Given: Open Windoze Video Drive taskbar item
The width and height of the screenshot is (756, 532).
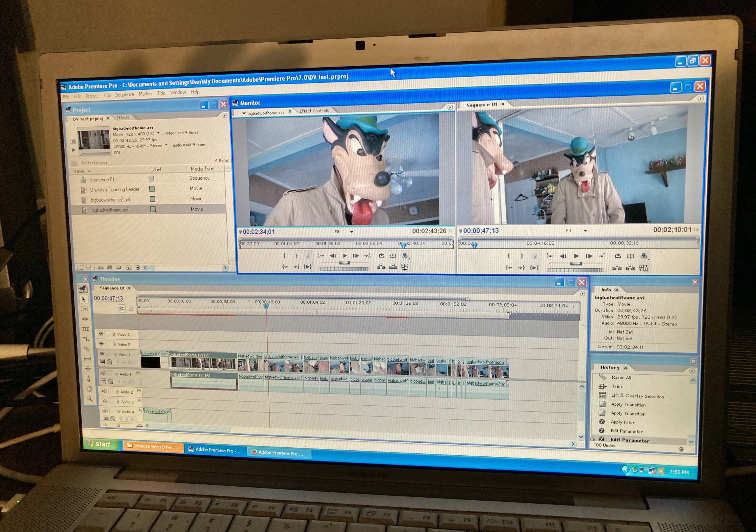Looking at the screenshot, I should point(152,446).
